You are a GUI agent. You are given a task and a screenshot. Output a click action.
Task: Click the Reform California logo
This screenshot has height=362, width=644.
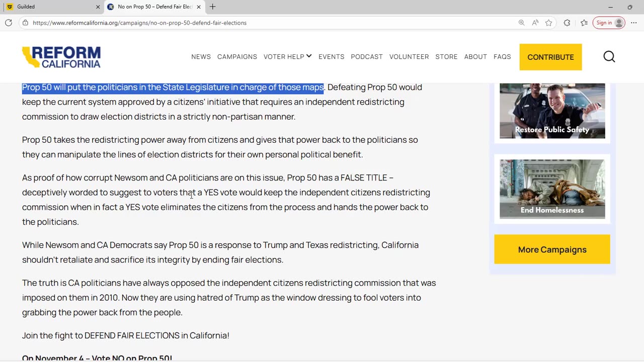[61, 57]
